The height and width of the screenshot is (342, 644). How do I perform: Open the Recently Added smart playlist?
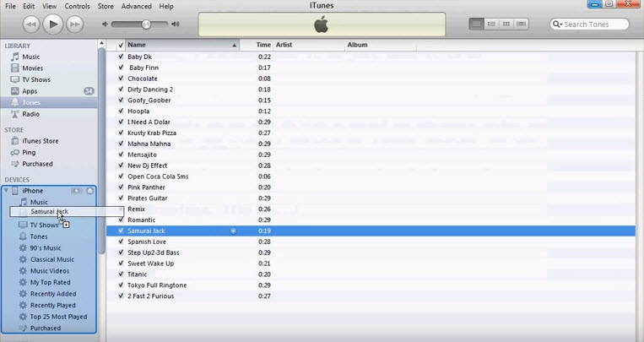[x=53, y=294]
